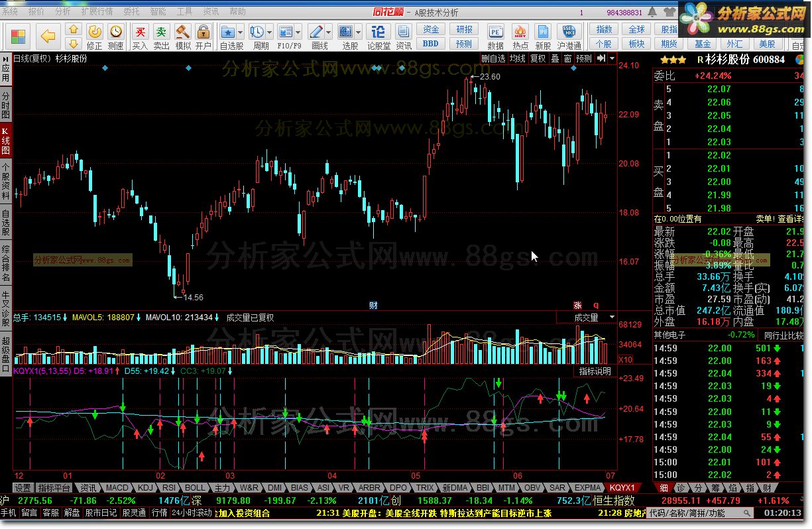Screen dimensions: 812x529
Task: Click the 沪港通 SSE HKE icon
Action: (569, 31)
